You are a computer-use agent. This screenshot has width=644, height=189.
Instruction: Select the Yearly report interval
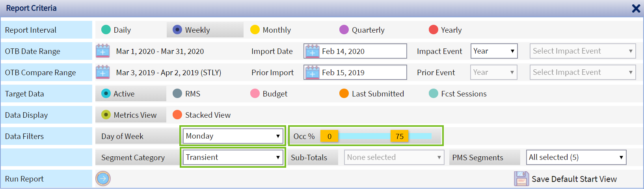coord(434,30)
